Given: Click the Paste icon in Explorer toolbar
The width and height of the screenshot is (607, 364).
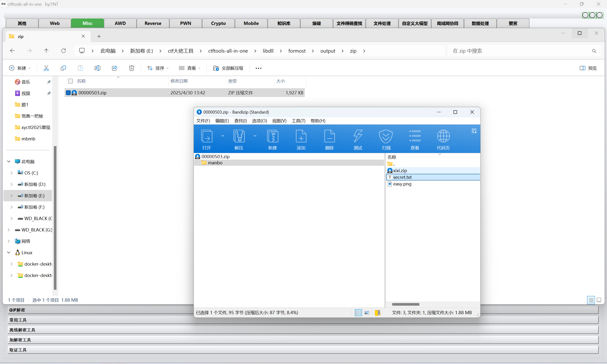Looking at the screenshot, I should click(80, 68).
